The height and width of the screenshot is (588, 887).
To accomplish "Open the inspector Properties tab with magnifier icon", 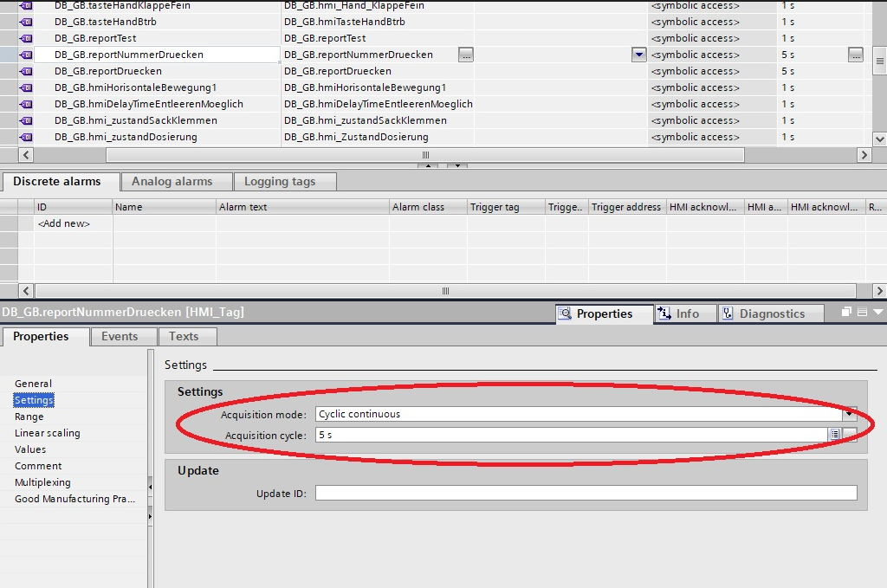I will click(x=604, y=313).
